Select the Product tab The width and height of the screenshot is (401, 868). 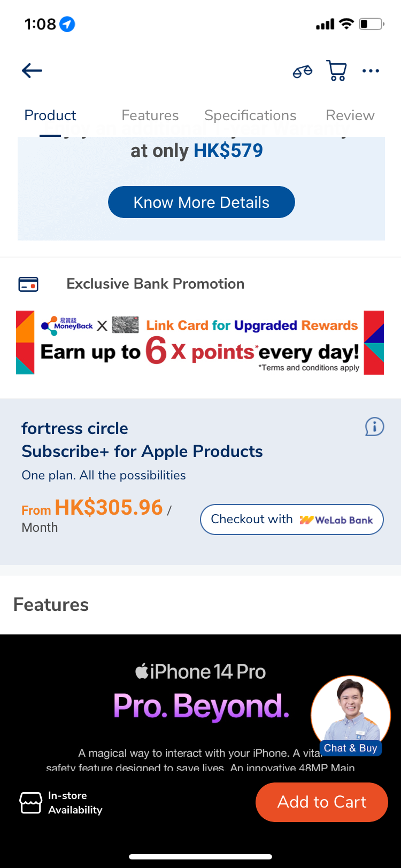(x=50, y=115)
